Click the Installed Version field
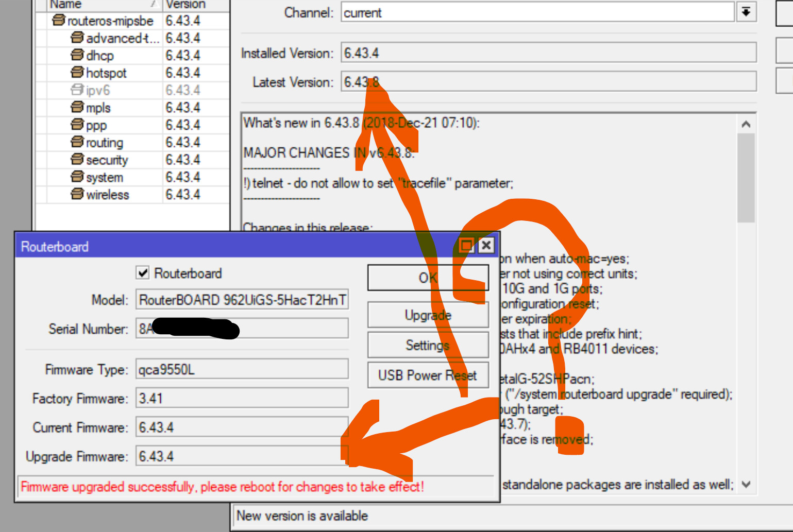Viewport: 793px width, 532px height. [549, 53]
